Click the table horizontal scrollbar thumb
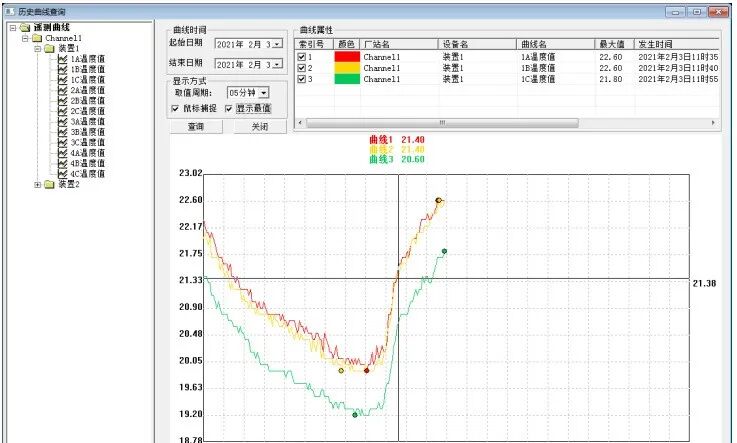The width and height of the screenshot is (737, 443). (442, 123)
